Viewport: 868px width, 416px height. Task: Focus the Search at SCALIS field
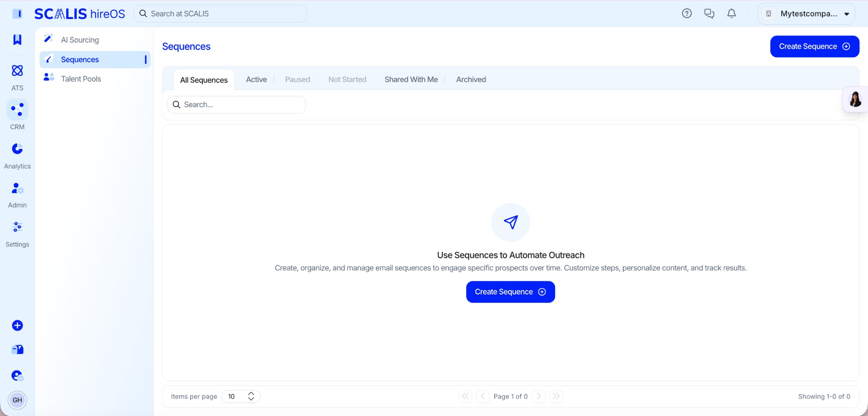(220, 14)
